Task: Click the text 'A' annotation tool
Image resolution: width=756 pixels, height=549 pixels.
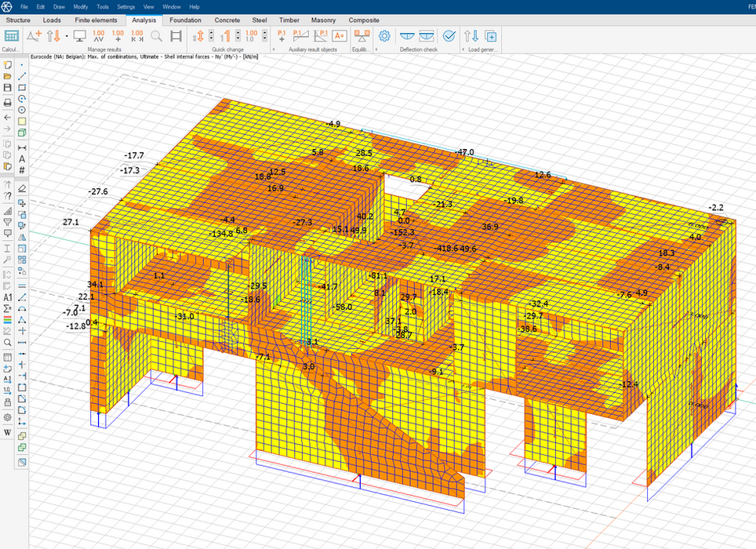Action: tap(22, 158)
